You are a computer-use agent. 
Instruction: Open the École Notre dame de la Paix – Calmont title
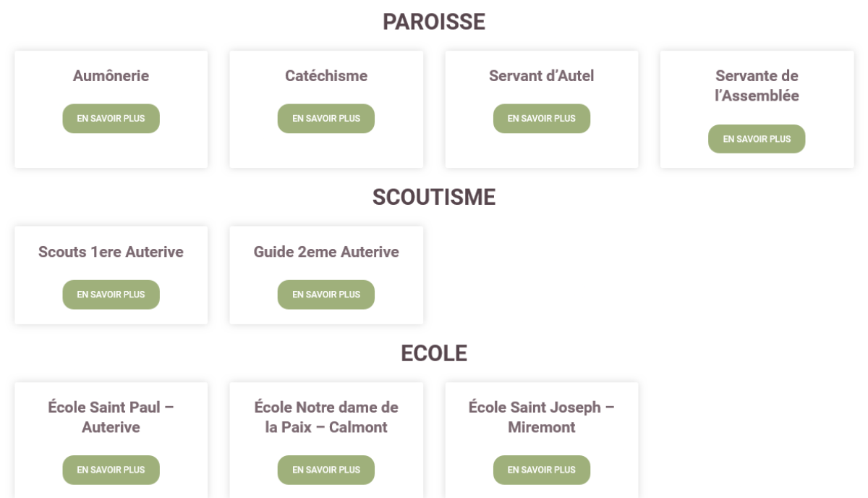[326, 417]
